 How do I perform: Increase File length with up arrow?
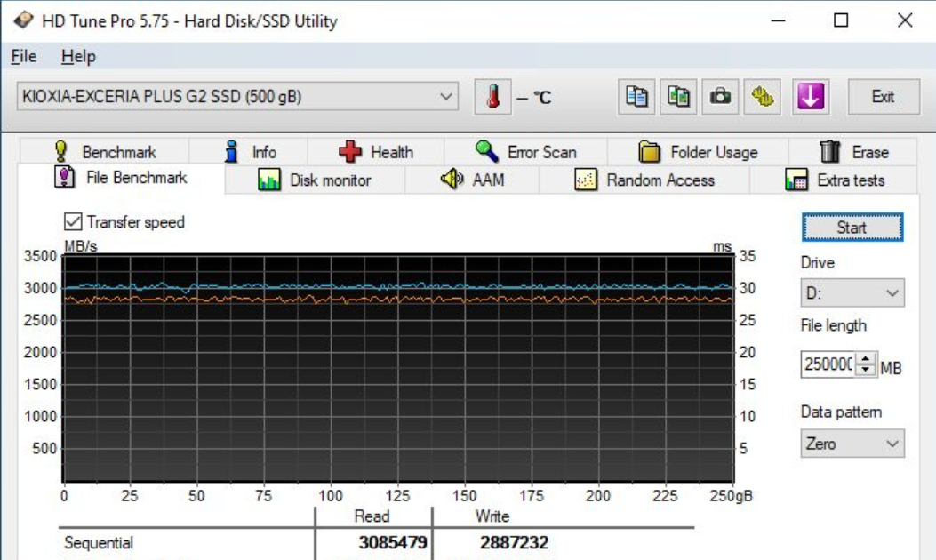[866, 357]
